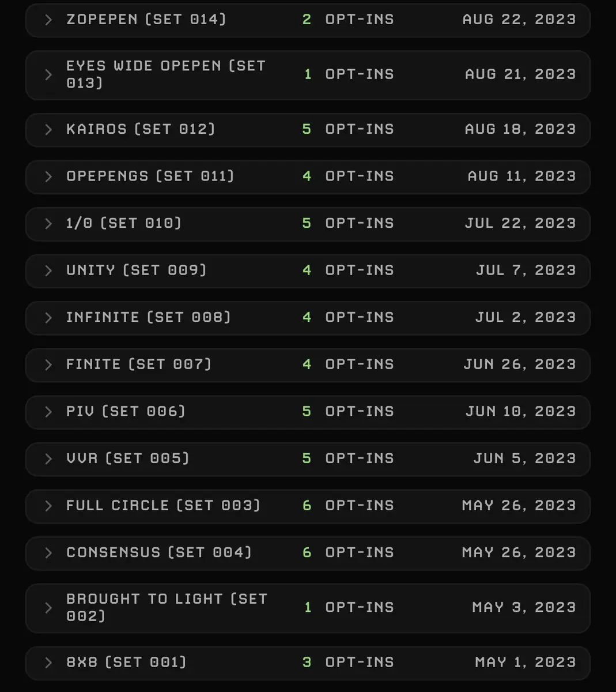Image resolution: width=616 pixels, height=692 pixels.
Task: Expand the Zopepen (Set 014) row chevron
Action: (48, 20)
